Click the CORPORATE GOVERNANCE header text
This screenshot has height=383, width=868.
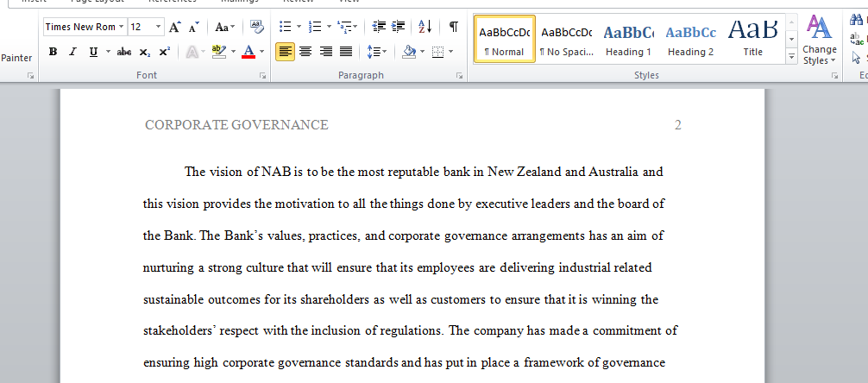[x=236, y=125]
